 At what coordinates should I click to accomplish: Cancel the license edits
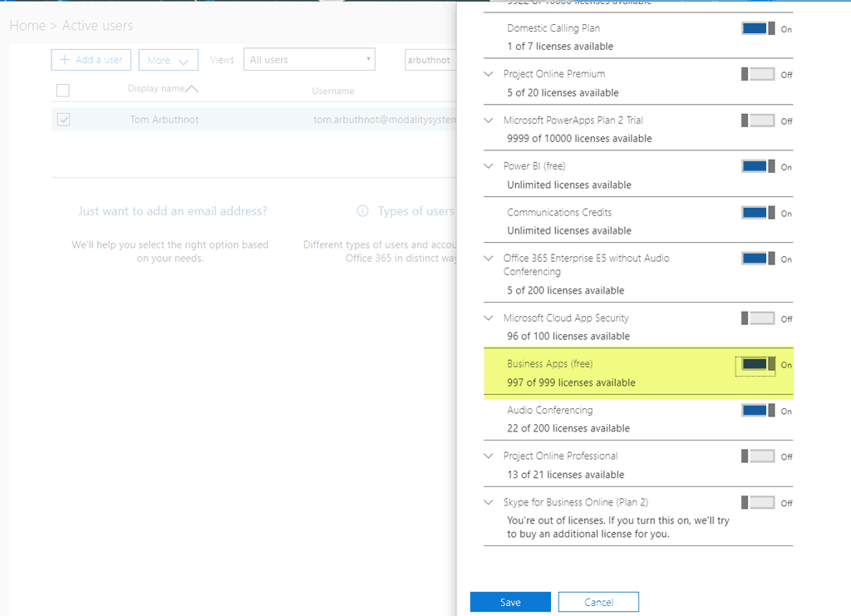[x=598, y=602]
